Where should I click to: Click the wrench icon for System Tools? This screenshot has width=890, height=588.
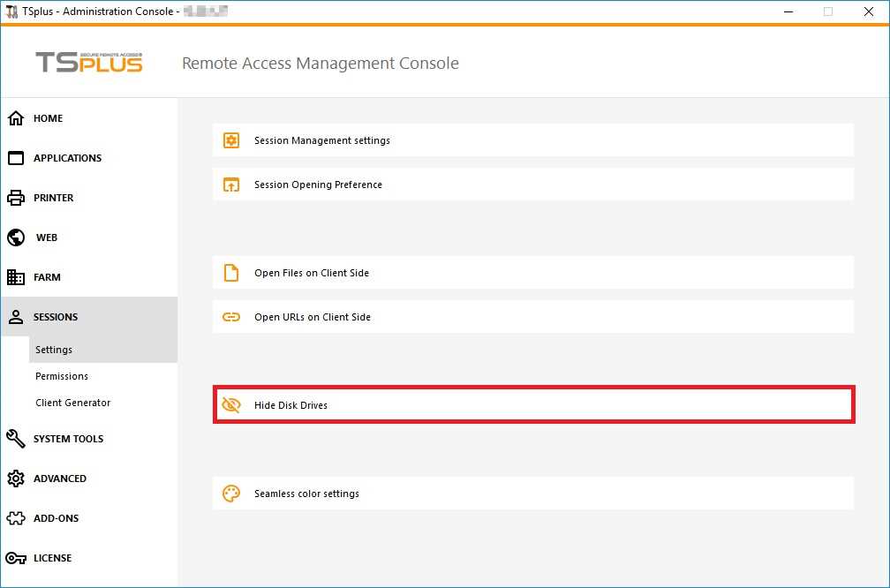coord(16,439)
